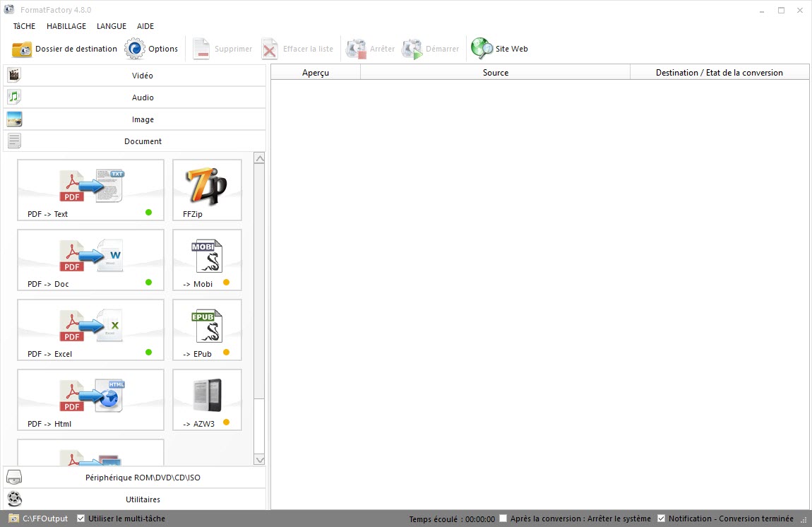The width and height of the screenshot is (812, 527).
Task: Select the -> AZW3 converter
Action: 207,400
